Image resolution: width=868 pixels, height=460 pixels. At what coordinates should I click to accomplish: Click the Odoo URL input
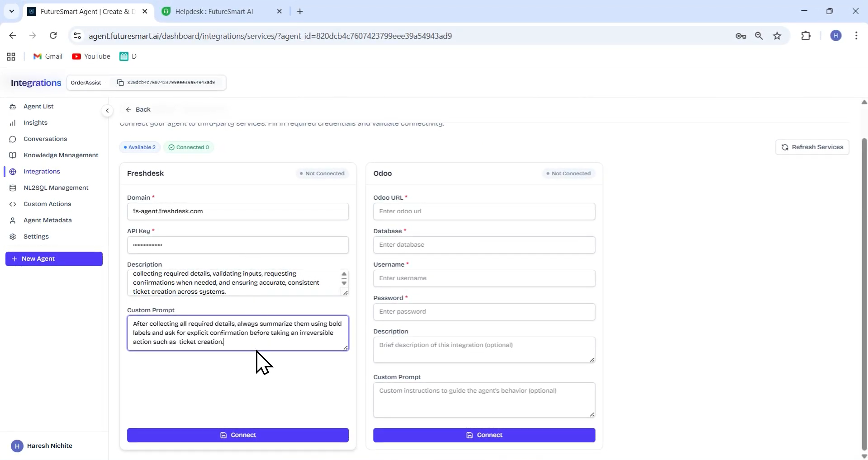pos(484,211)
